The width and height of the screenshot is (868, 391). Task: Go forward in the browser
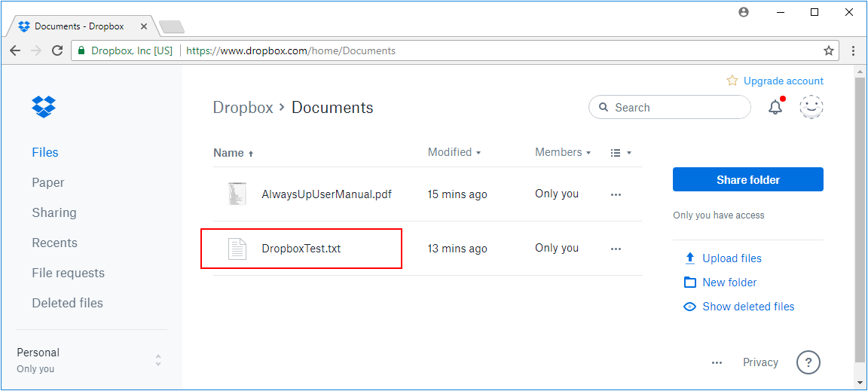(36, 51)
